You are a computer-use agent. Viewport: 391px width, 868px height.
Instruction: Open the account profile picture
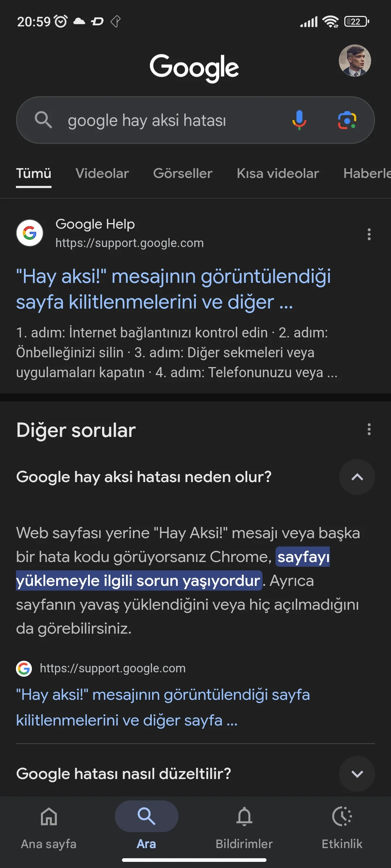pyautogui.click(x=354, y=60)
